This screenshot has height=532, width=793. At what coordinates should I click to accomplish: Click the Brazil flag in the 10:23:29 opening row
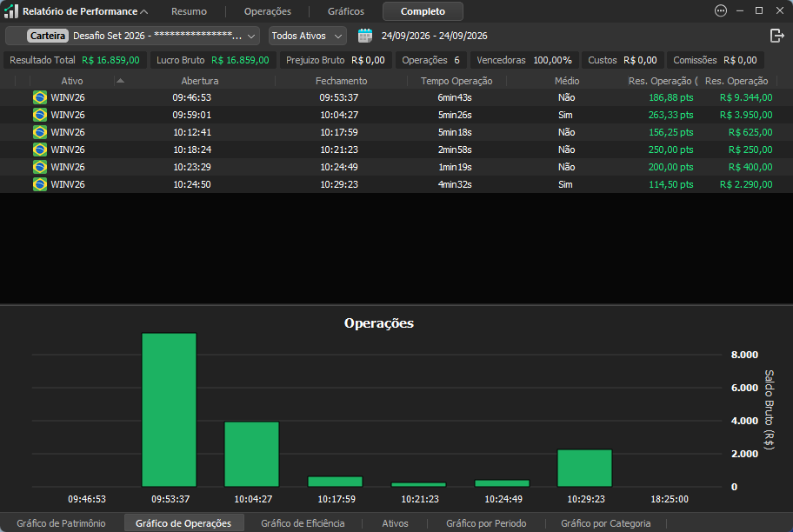click(x=40, y=167)
